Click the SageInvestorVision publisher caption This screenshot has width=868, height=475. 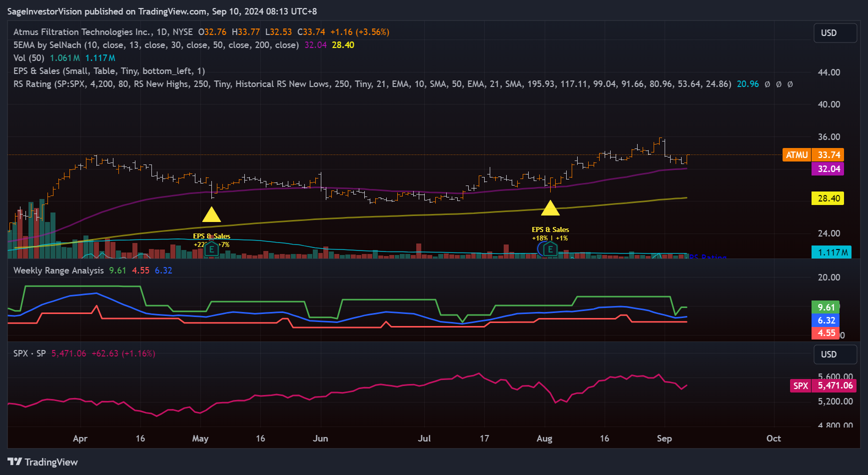point(162,11)
